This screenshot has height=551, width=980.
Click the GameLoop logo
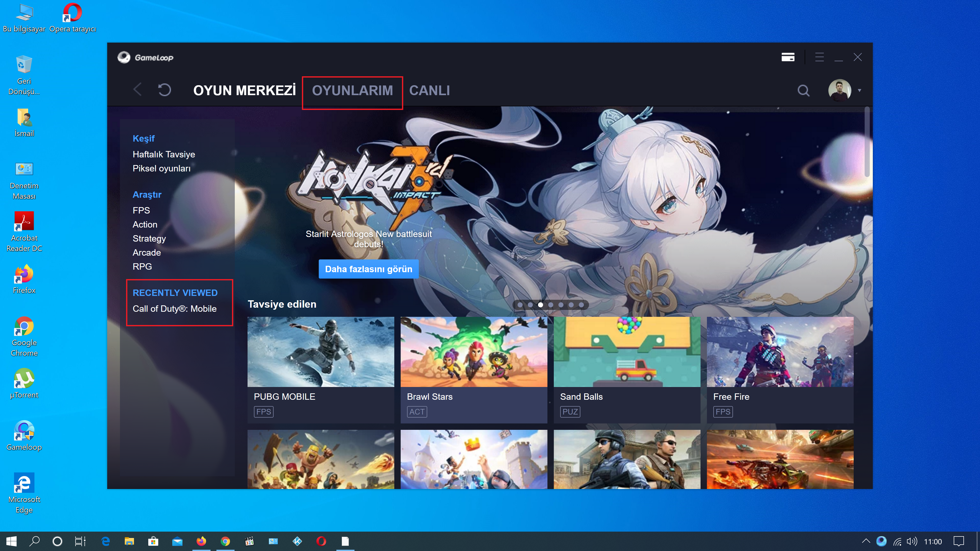tap(145, 57)
